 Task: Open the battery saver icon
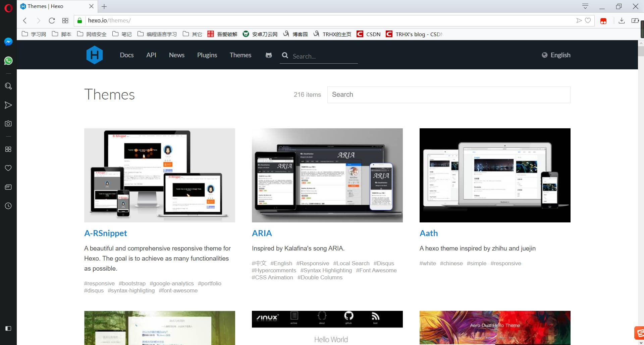[x=635, y=20]
